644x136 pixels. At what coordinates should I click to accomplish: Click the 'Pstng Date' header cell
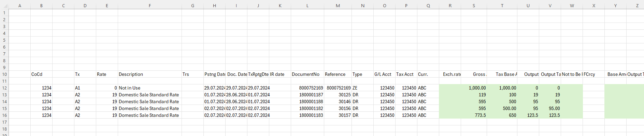[215, 74]
